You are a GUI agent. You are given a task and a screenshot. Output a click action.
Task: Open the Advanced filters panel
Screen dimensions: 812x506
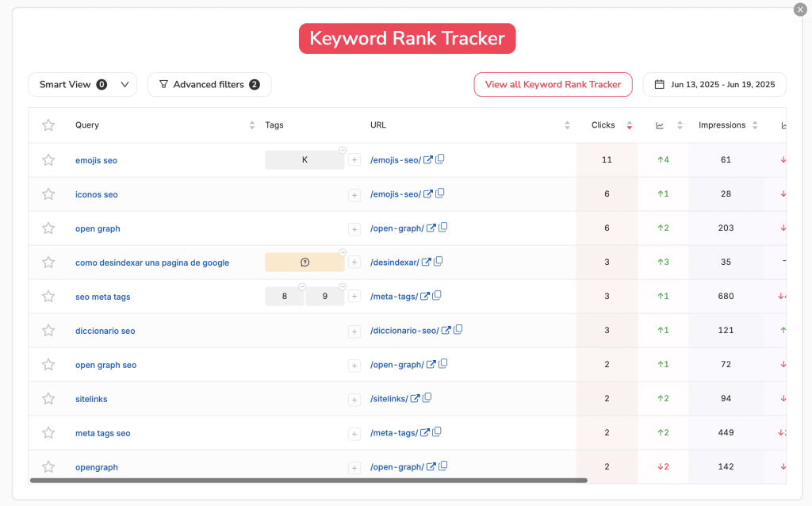tap(209, 84)
